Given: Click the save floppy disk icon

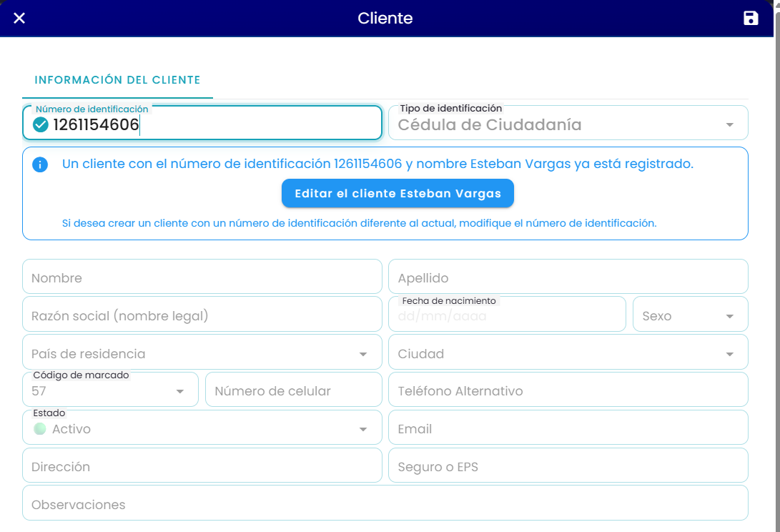Looking at the screenshot, I should [x=751, y=19].
